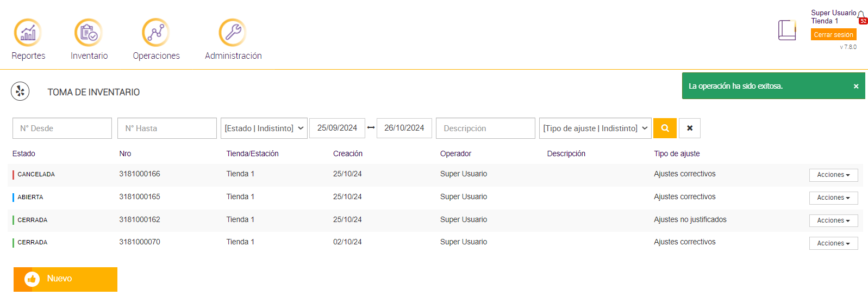Click the orange search magnifier button
Screen dimensions: 868x295
tap(665, 128)
